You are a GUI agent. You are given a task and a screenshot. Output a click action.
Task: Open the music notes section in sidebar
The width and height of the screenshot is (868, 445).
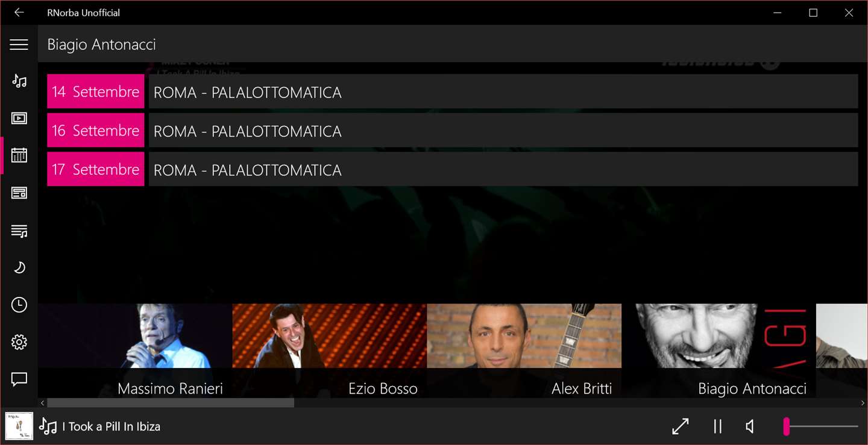pyautogui.click(x=19, y=81)
